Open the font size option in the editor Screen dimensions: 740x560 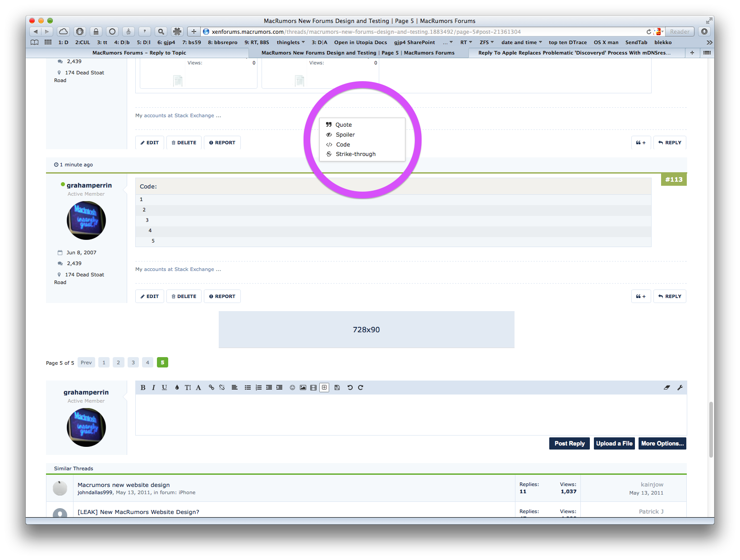pyautogui.click(x=188, y=387)
